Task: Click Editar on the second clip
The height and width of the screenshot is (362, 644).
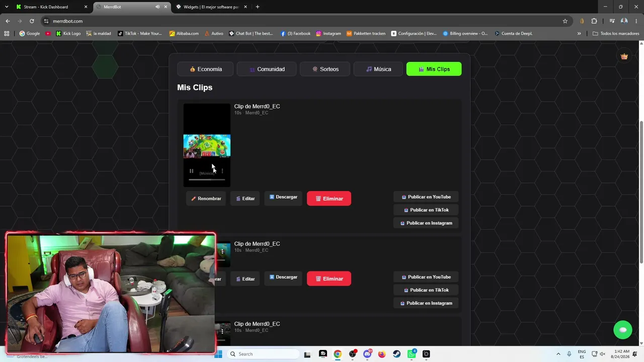Action: pos(245,279)
